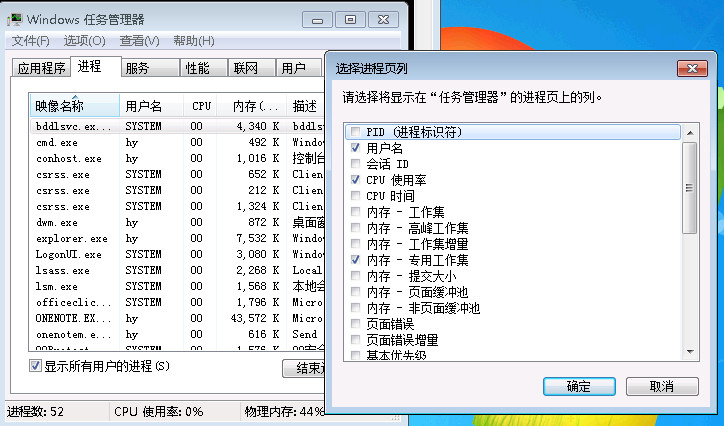
Task: Enable the 会话 ID column checkbox
Action: [355, 164]
